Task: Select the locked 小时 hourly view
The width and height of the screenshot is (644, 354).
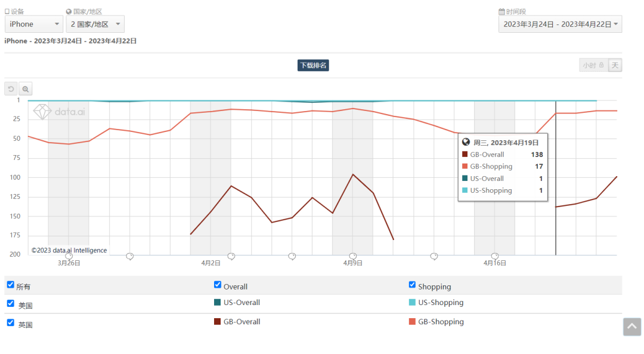Action: [x=593, y=65]
